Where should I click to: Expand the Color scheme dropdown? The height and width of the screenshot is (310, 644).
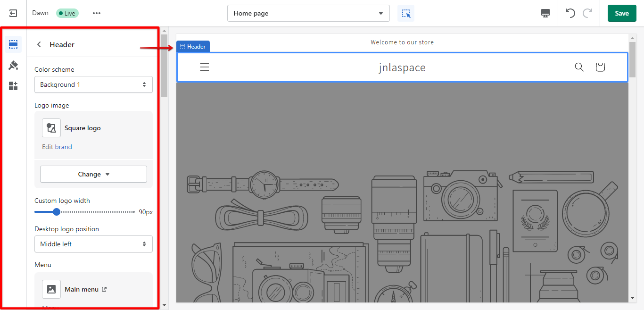point(93,84)
